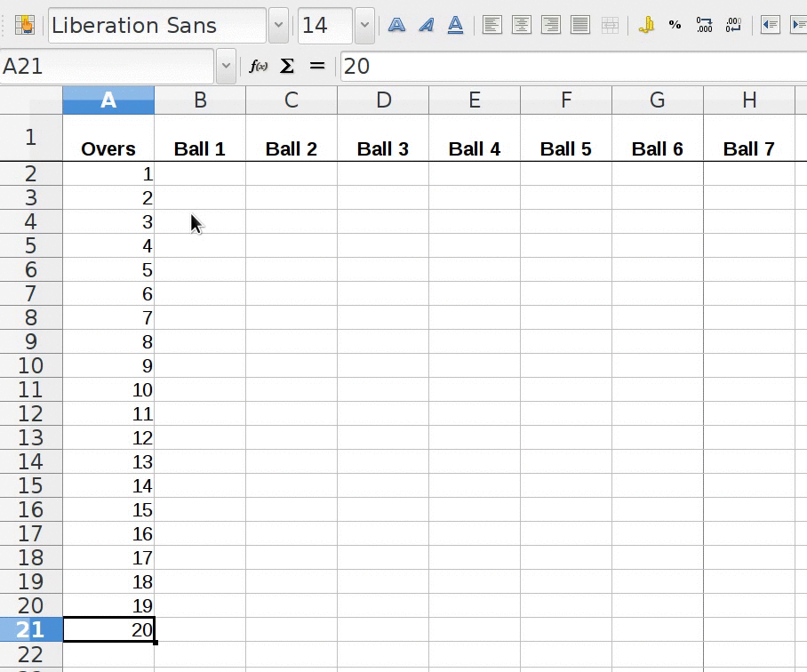Align cell text to the left
The width and height of the screenshot is (807, 672).
click(x=492, y=25)
